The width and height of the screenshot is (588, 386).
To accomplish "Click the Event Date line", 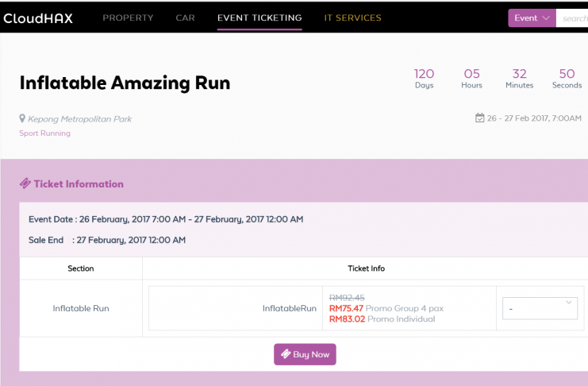I will coord(166,219).
